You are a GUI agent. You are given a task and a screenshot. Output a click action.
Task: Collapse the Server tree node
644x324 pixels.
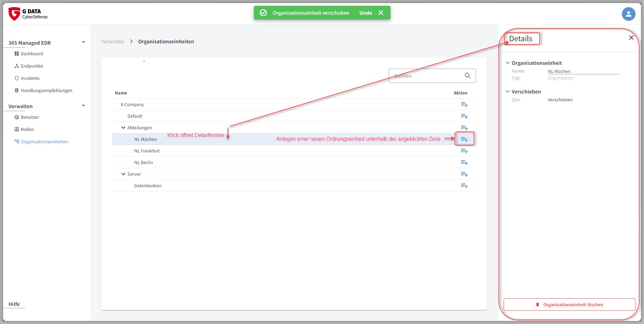[x=123, y=174]
